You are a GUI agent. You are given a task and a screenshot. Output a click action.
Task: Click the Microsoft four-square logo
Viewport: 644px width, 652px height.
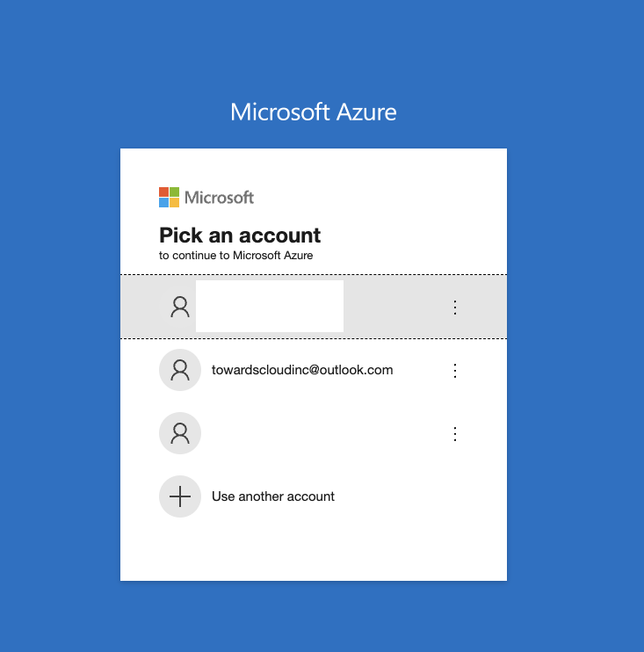tap(170, 197)
